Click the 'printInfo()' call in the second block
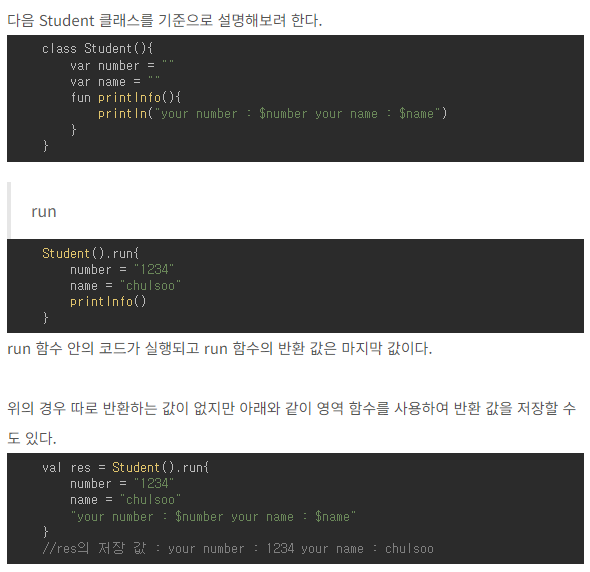The image size is (590, 572). [108, 301]
